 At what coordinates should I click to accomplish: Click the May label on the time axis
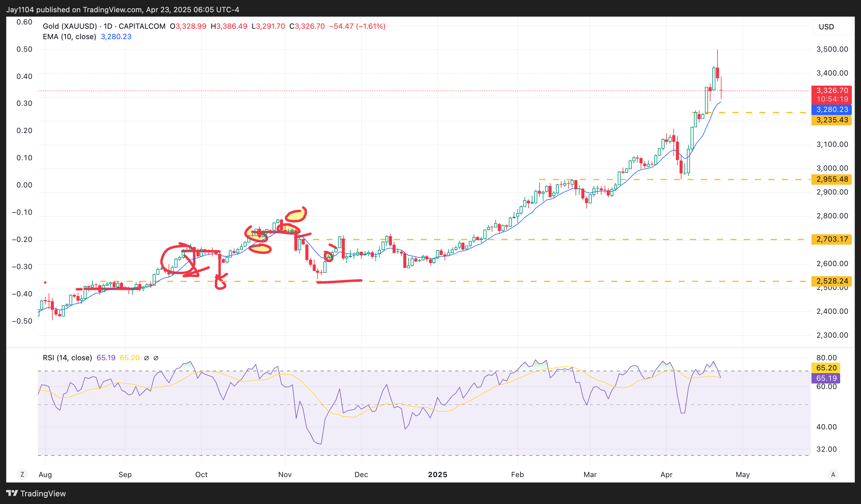743,475
